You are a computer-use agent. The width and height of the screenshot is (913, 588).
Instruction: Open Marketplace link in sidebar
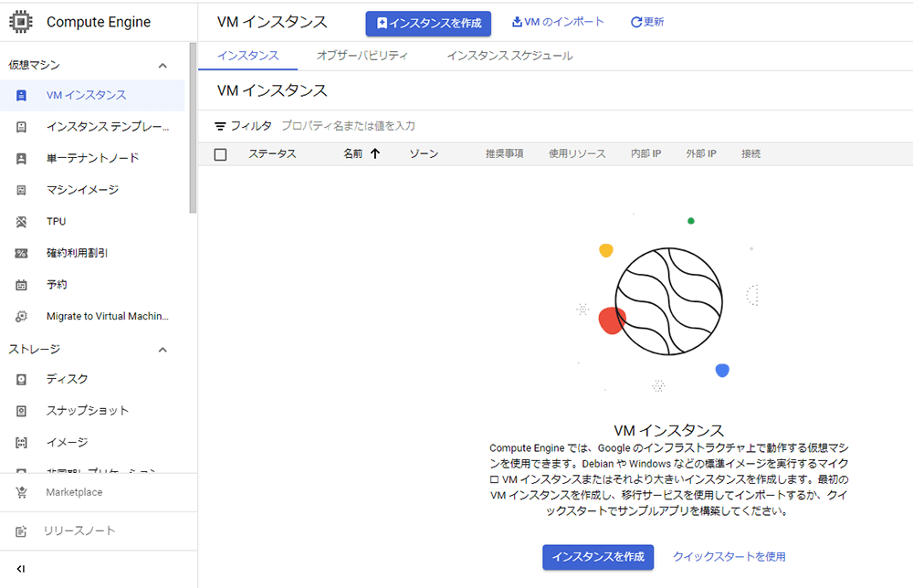(x=75, y=492)
